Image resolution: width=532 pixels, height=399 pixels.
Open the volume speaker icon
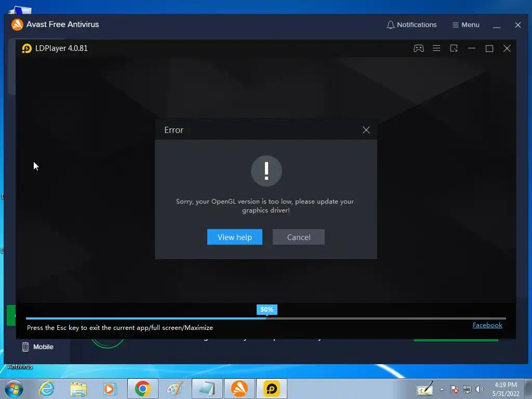click(480, 389)
